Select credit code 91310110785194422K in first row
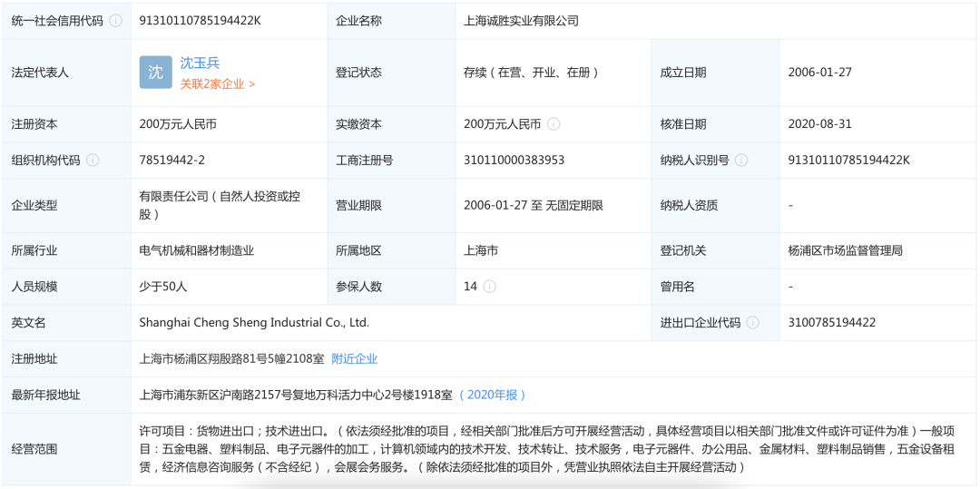 200,21
